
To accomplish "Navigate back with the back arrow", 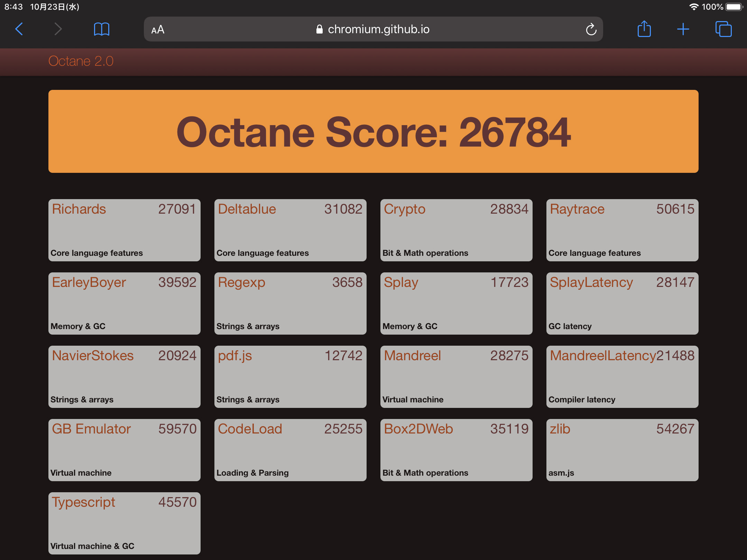I will click(19, 29).
